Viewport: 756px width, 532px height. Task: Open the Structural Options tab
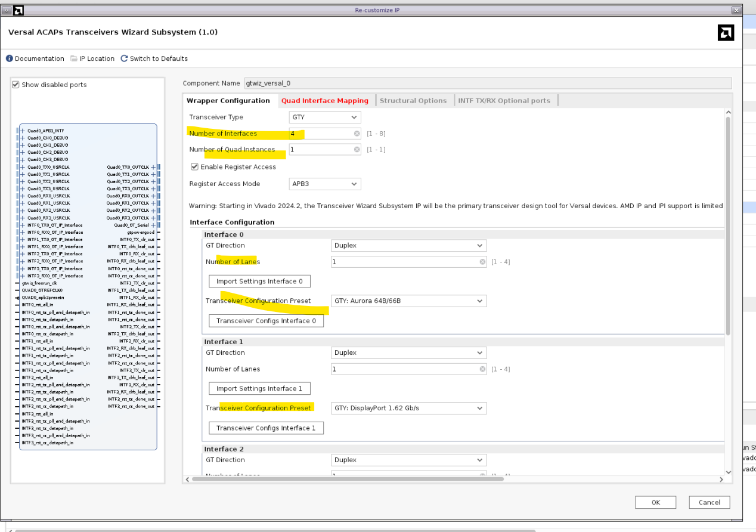[413, 101]
